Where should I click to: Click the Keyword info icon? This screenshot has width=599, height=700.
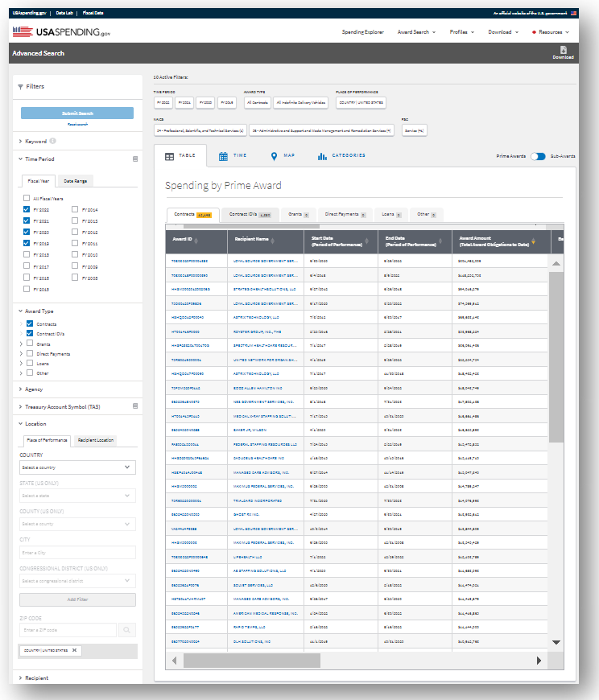52,141
